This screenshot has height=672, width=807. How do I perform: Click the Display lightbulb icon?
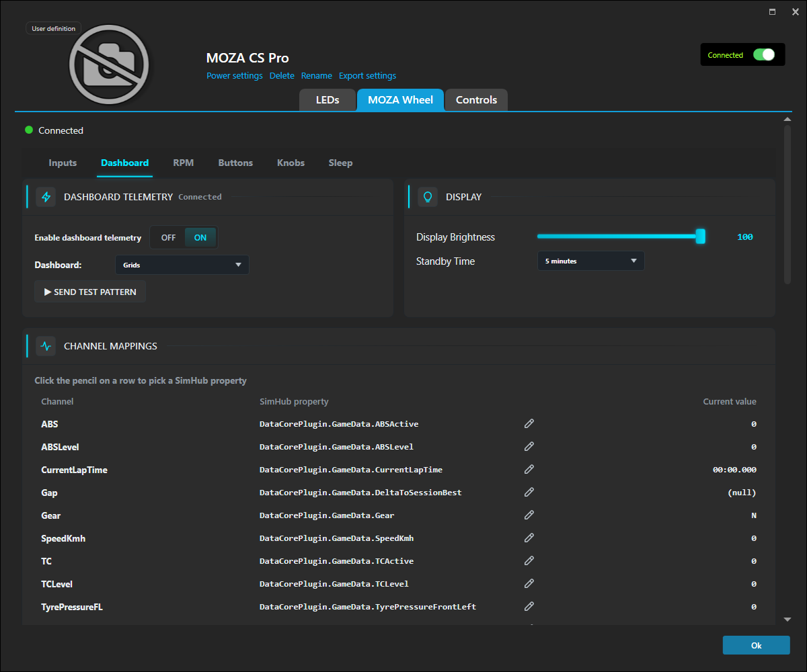(x=428, y=197)
